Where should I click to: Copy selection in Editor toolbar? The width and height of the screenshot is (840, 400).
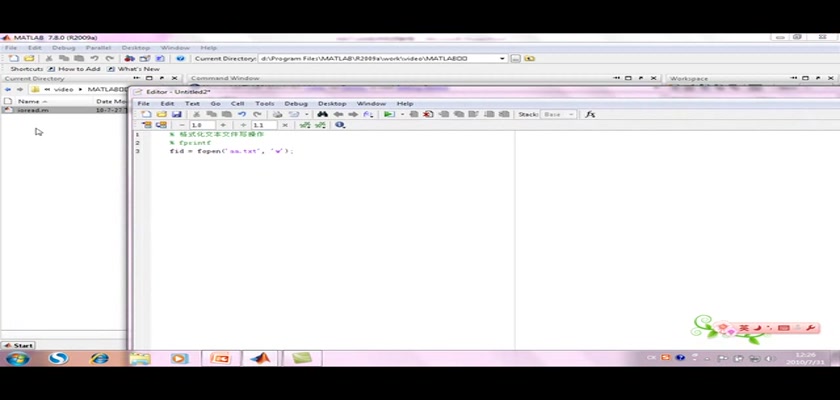(x=212, y=114)
